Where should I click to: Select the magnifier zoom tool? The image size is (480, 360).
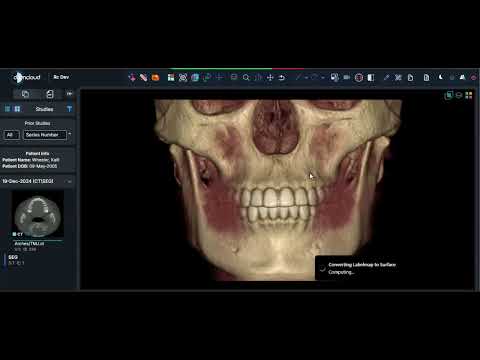tap(246, 77)
